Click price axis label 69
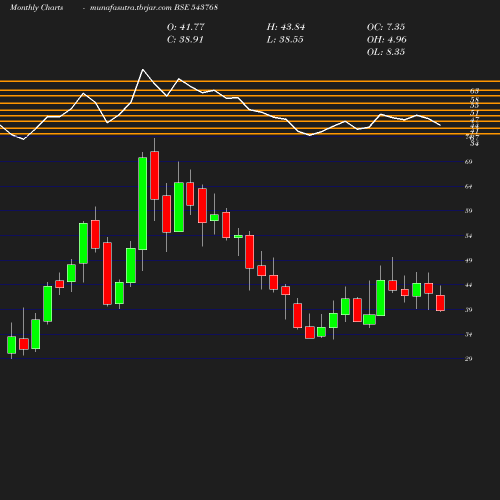This screenshot has width=500, height=500. coord(468,162)
